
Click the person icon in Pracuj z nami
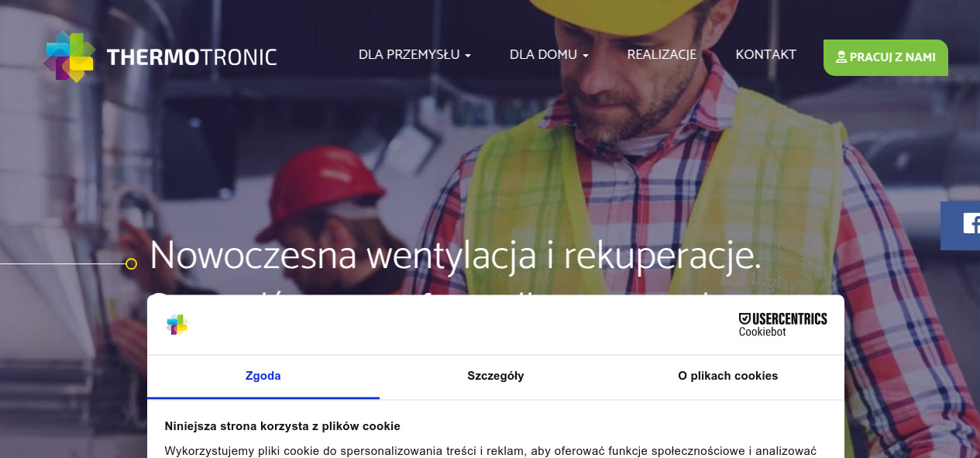[841, 57]
